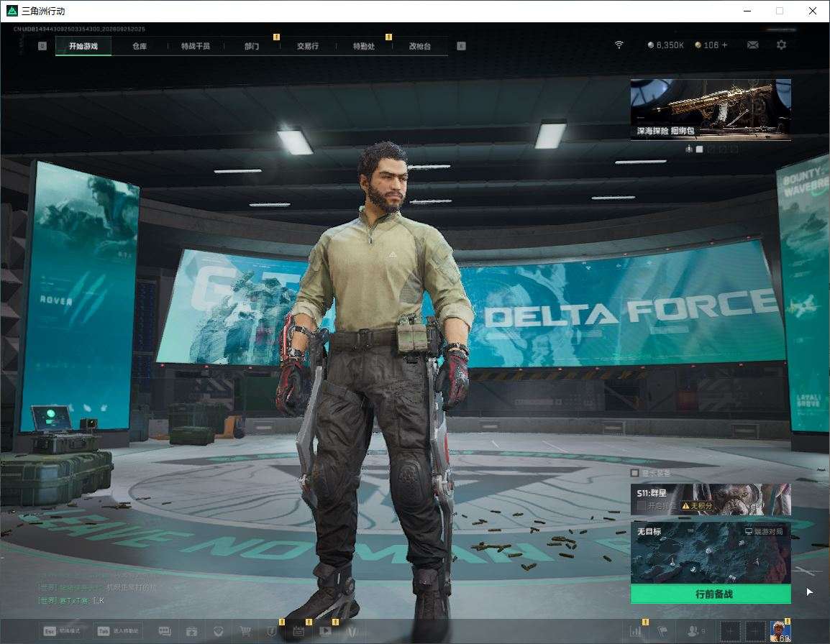
Task: Open the 仓库 tab
Action: click(x=140, y=46)
